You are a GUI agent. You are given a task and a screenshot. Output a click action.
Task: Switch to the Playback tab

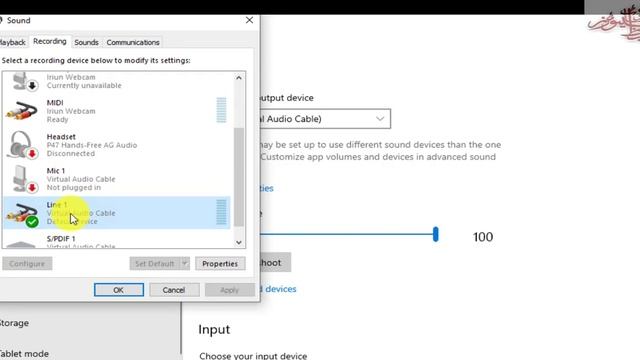pyautogui.click(x=12, y=42)
